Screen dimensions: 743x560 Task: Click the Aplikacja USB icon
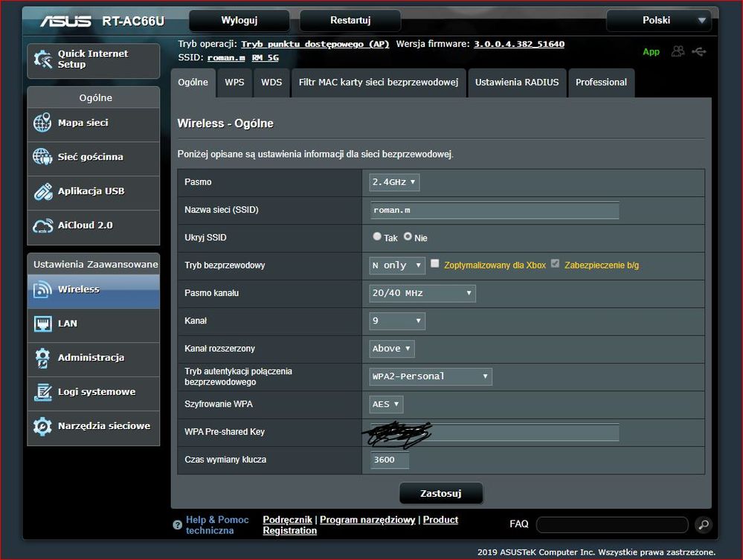click(x=42, y=192)
